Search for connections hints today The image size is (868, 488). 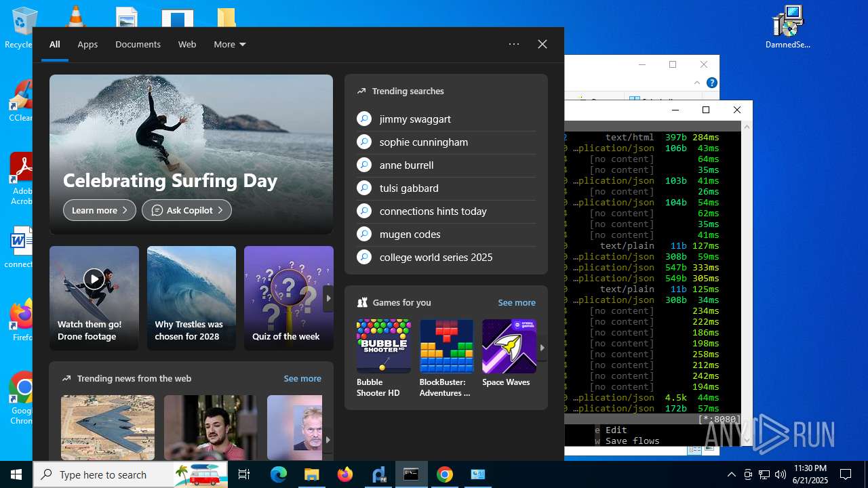pos(446,211)
